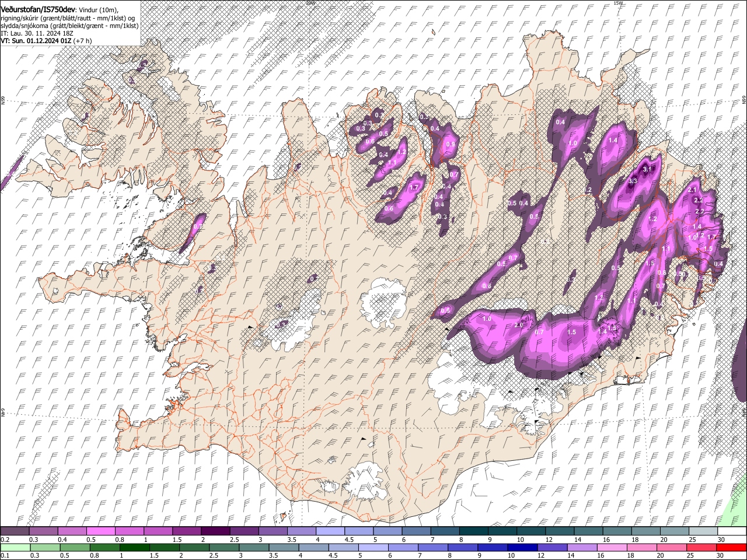Click the palest green 0.1 rain scale swatch
The width and height of the screenshot is (747, 560).
(15, 547)
